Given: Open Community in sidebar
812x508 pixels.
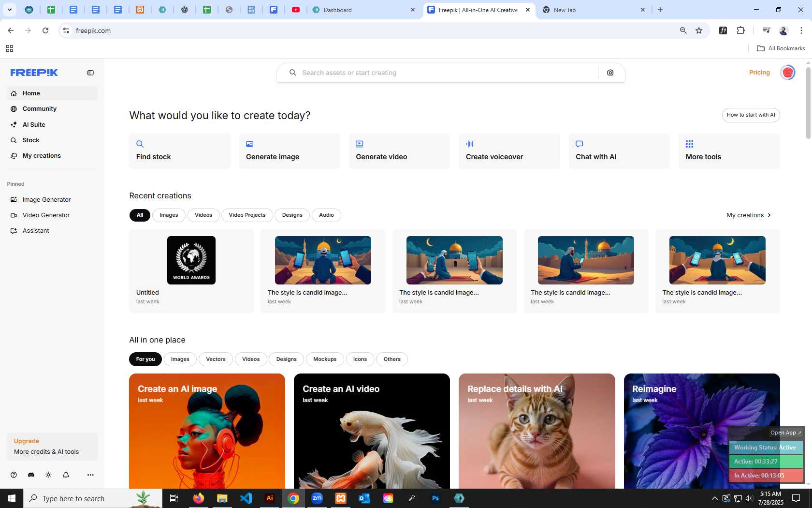Looking at the screenshot, I should [52, 109].
